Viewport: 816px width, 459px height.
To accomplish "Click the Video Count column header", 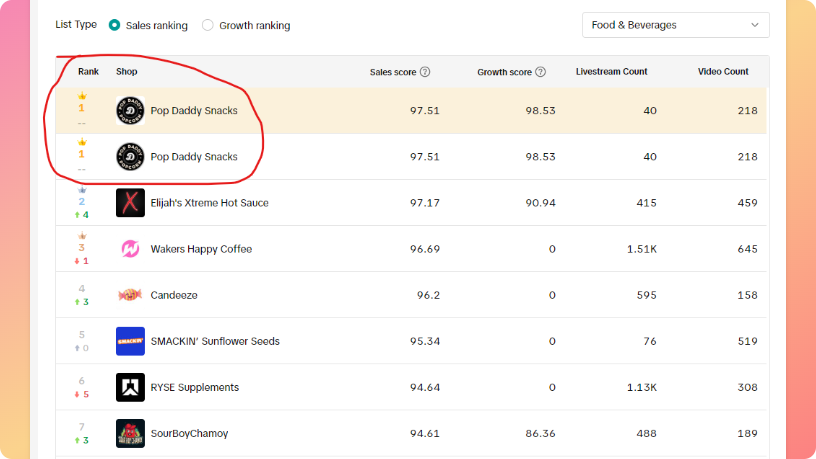I will [x=723, y=72].
